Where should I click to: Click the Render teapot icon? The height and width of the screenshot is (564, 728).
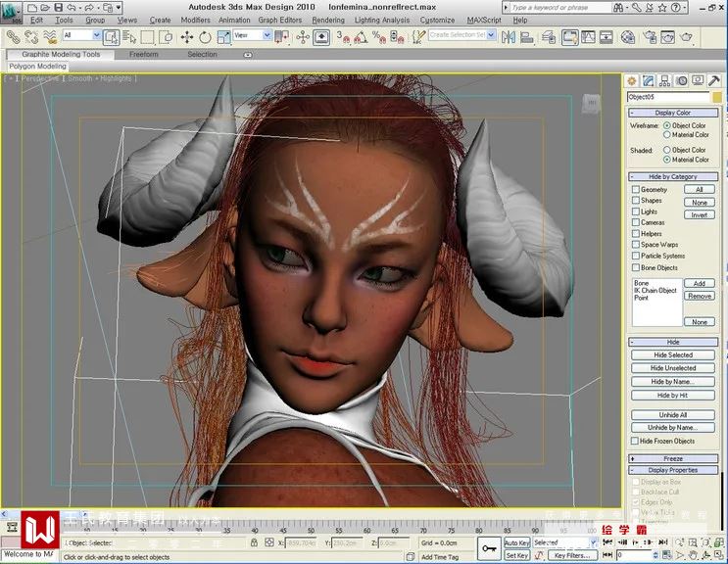click(x=686, y=37)
